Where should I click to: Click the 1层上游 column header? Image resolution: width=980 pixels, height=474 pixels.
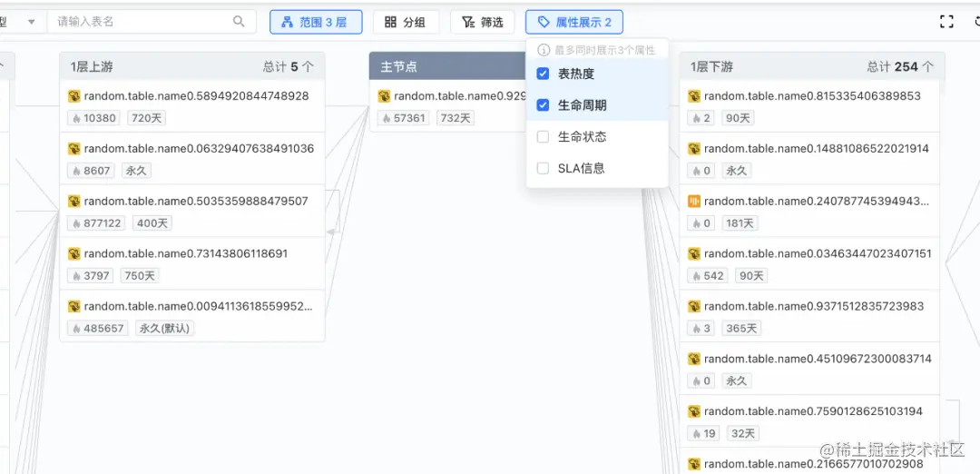(x=192, y=66)
